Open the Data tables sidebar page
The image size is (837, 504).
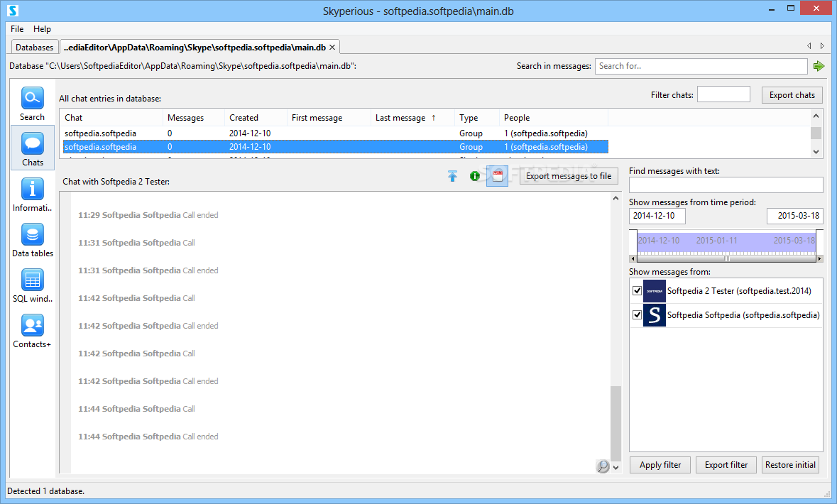pyautogui.click(x=32, y=240)
